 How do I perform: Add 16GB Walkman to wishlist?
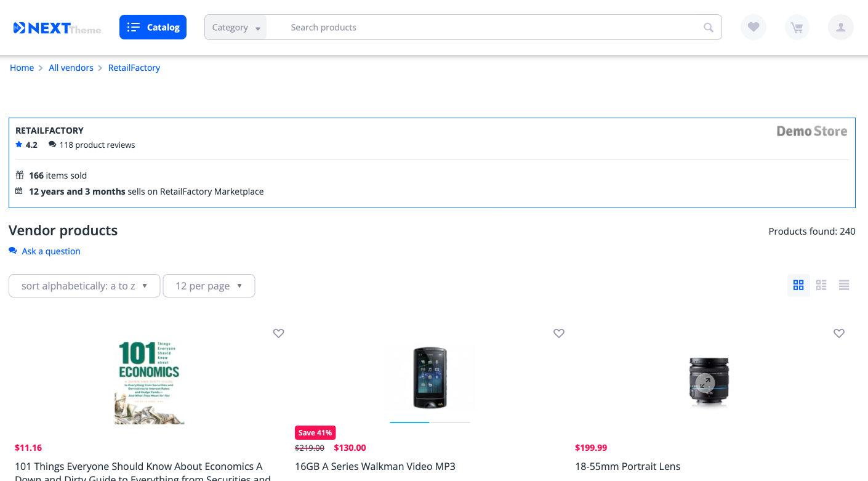coord(559,333)
